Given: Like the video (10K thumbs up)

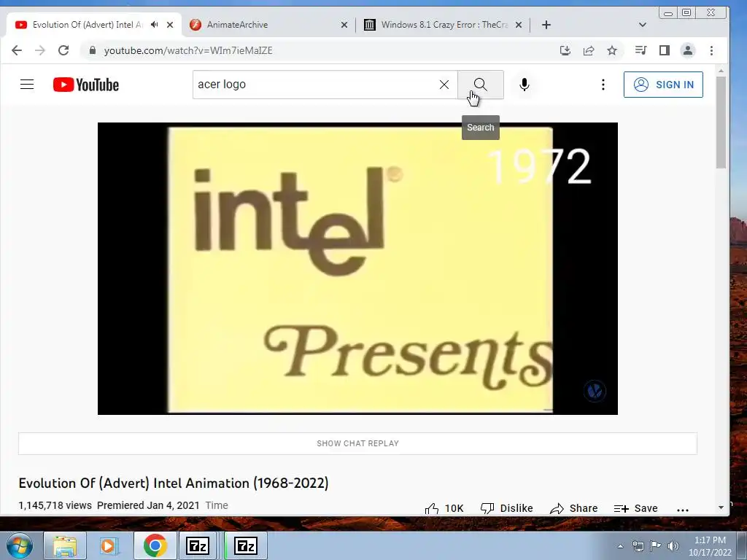Looking at the screenshot, I should pyautogui.click(x=444, y=508).
